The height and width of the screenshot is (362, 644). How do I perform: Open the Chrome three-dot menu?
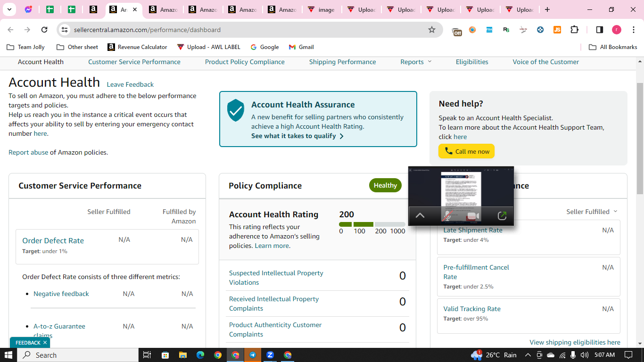(x=633, y=30)
